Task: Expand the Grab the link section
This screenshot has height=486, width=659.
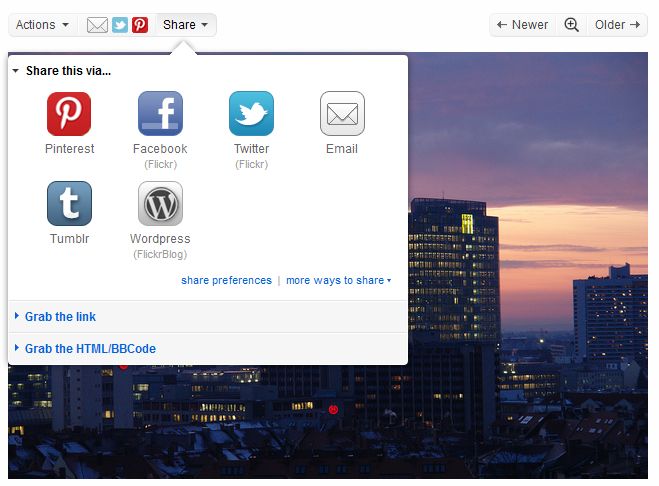Action: (60, 317)
